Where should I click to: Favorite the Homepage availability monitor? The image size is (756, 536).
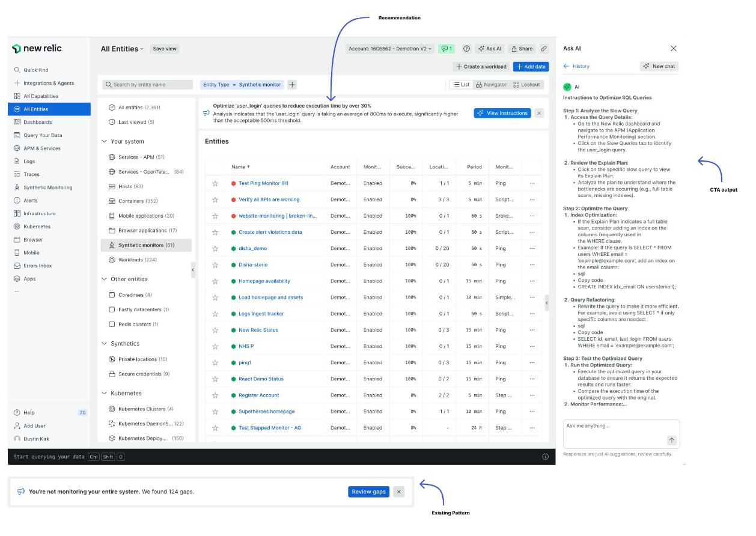tap(215, 281)
